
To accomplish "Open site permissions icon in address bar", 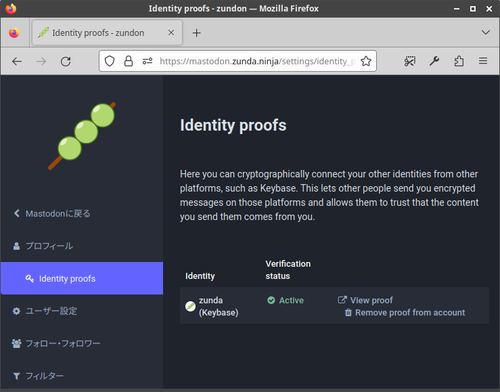I will pos(147,61).
